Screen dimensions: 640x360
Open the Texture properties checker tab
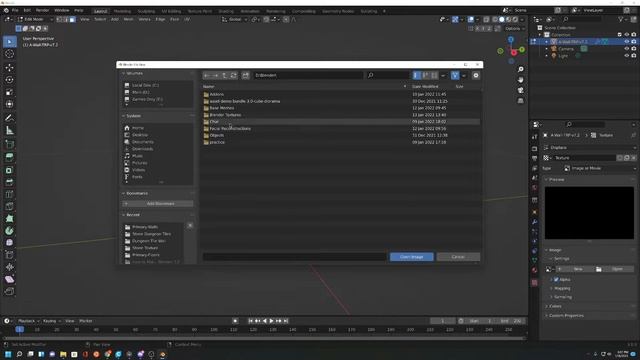click(x=535, y=282)
